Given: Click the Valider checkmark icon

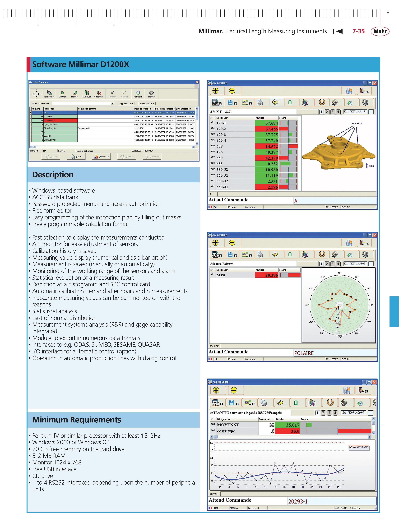Looking at the screenshot, I should 112,94.
